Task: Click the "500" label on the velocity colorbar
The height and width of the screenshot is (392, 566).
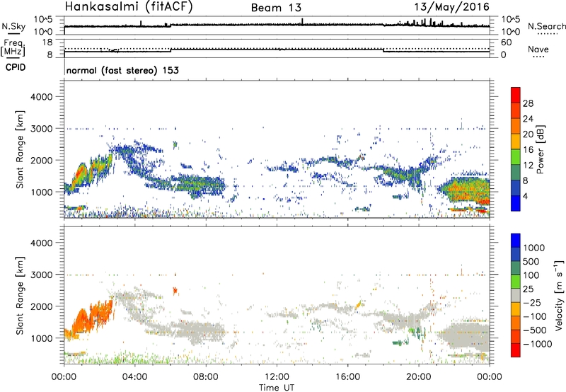Action: pos(533,261)
